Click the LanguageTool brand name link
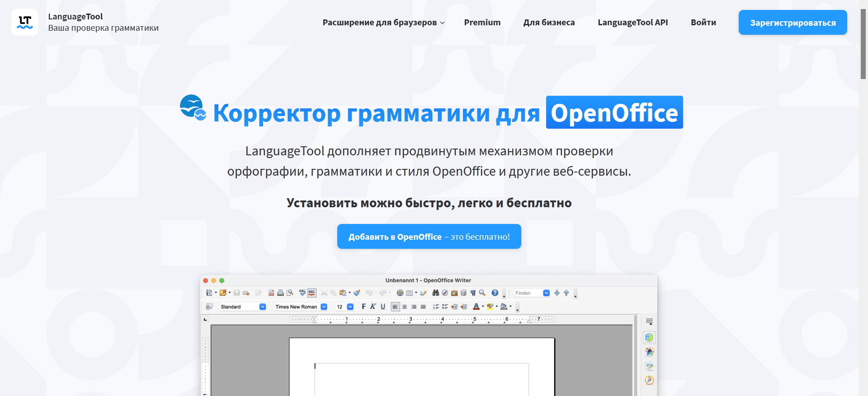Viewport: 868px width, 396px height. [x=75, y=17]
